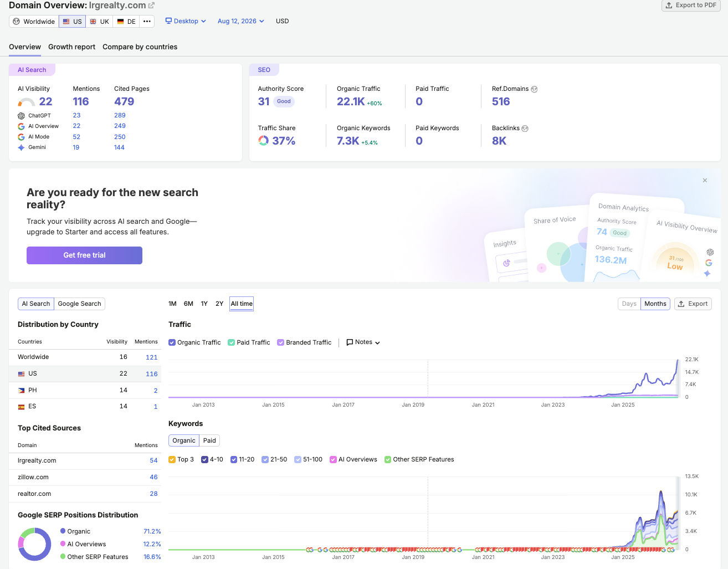Toggle the Other SERP Features checkbox

(x=388, y=459)
